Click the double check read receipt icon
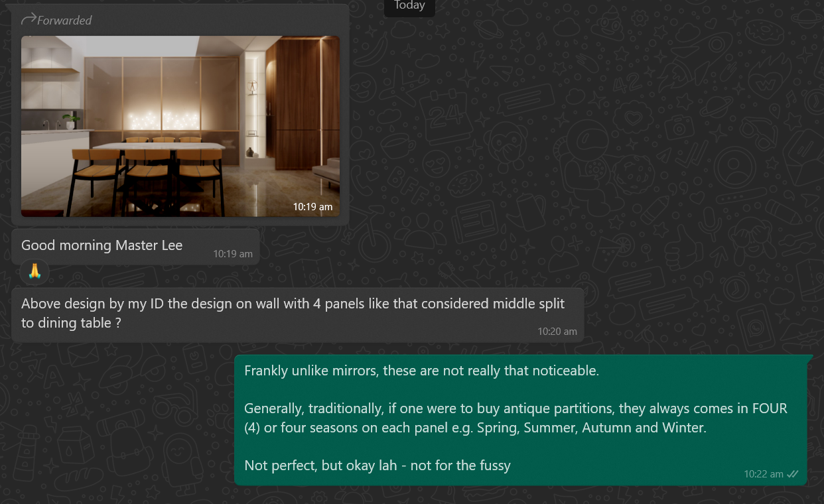The width and height of the screenshot is (824, 504). 792,474
